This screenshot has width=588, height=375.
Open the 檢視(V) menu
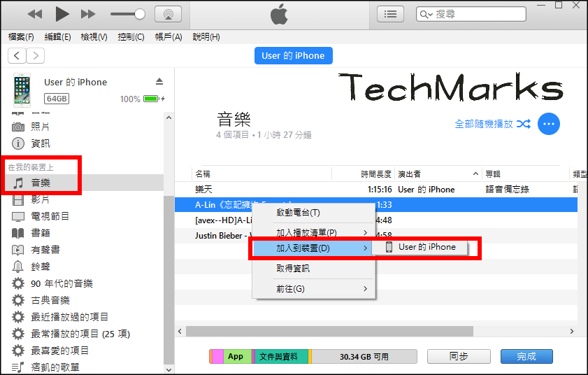(94, 37)
